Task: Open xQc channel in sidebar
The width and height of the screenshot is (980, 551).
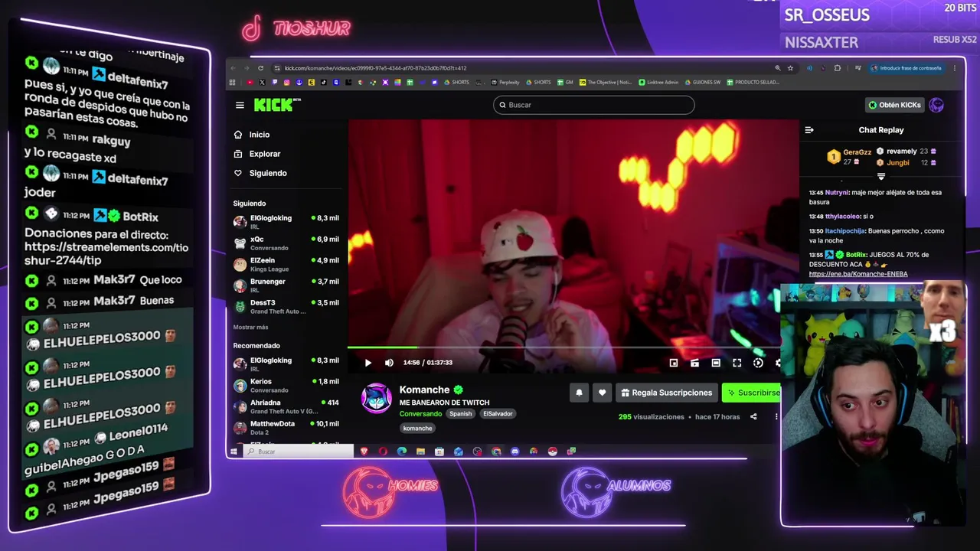Action: pyautogui.click(x=286, y=243)
